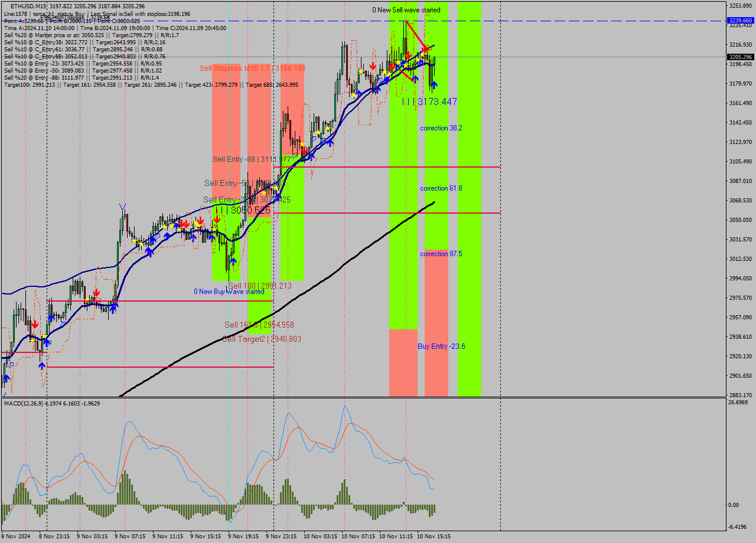The height and width of the screenshot is (543, 756).
Task: Click the '9 Nov 11:15' time axis label
Action: [168, 537]
